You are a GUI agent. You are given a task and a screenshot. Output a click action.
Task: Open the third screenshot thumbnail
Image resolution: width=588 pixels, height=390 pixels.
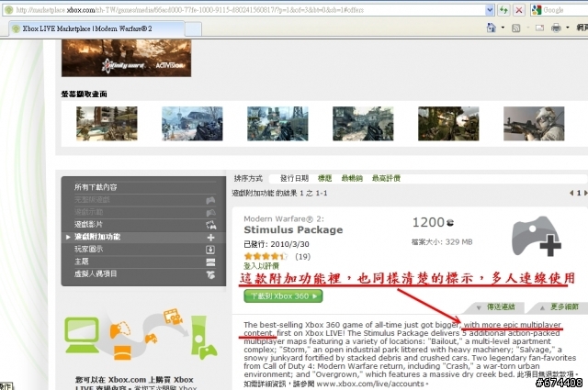click(277, 124)
